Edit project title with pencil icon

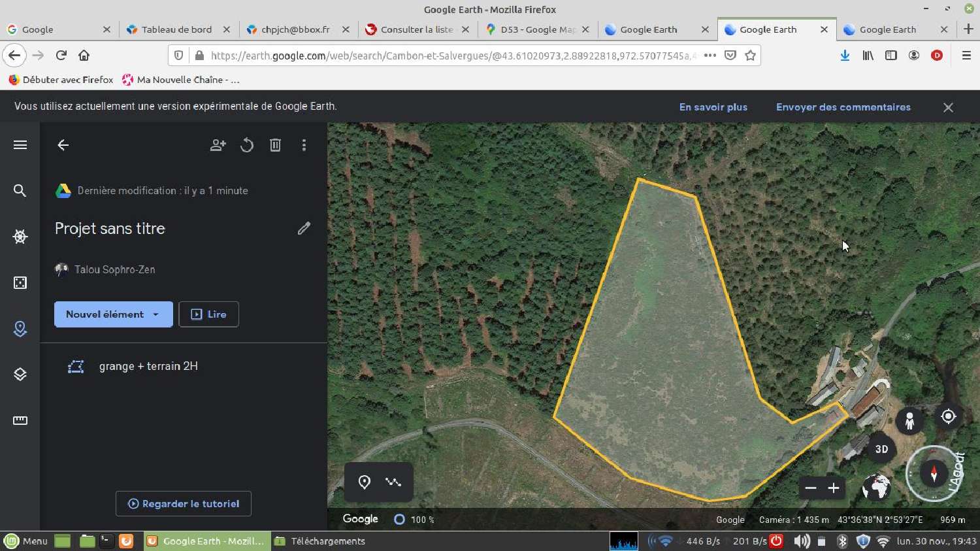pos(304,228)
